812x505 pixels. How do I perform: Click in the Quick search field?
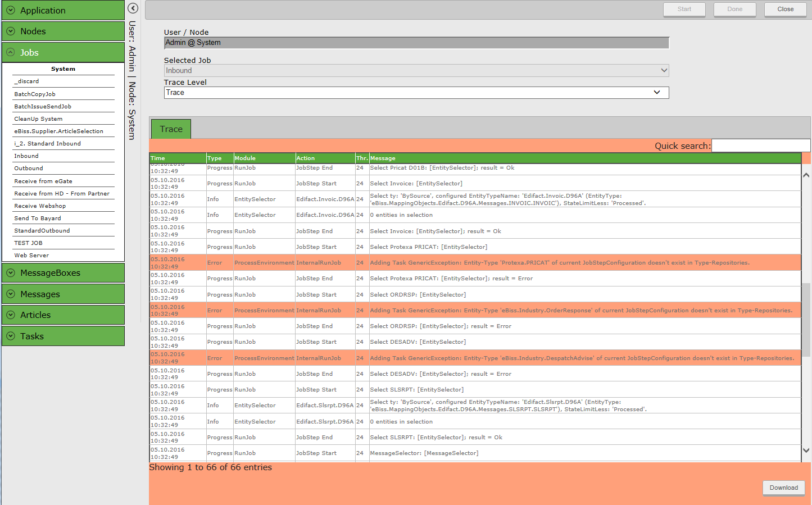[x=760, y=146]
